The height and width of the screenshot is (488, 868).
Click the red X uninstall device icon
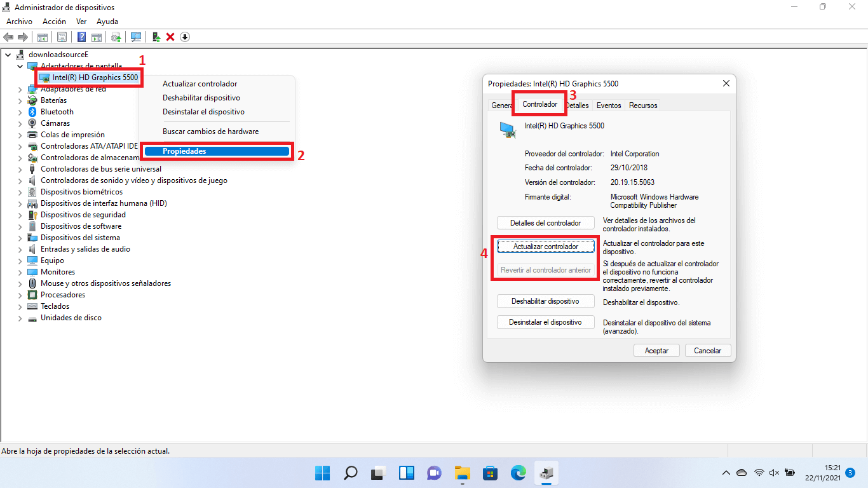coord(170,37)
